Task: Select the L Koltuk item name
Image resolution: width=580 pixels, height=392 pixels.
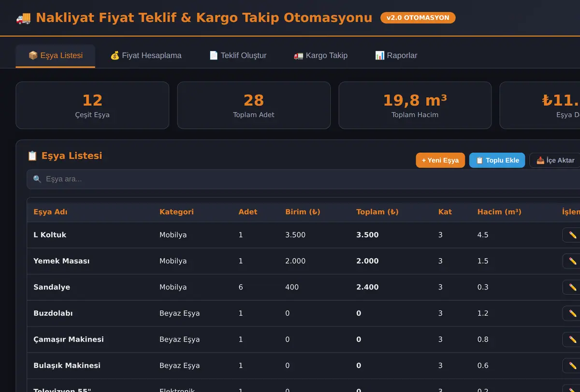Action: (50, 235)
